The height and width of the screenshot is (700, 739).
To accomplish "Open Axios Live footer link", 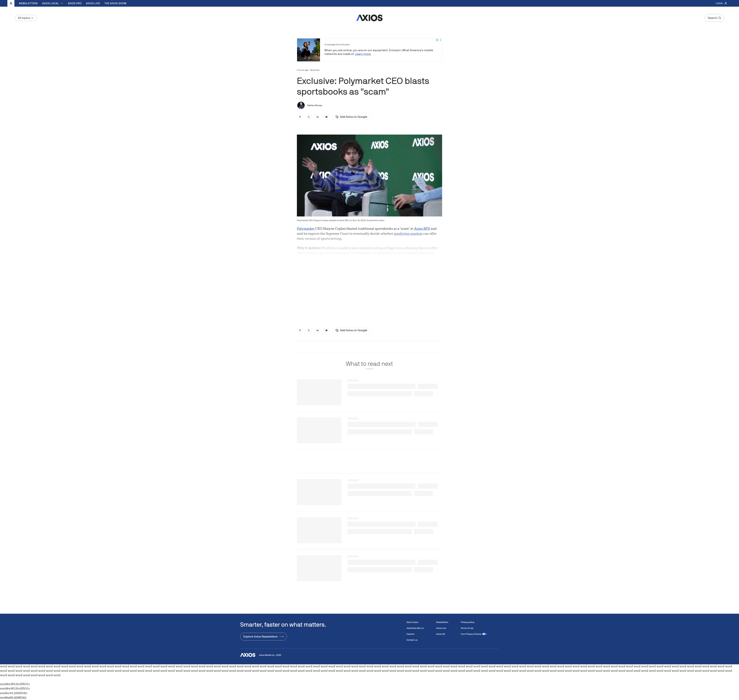I will [x=441, y=628].
